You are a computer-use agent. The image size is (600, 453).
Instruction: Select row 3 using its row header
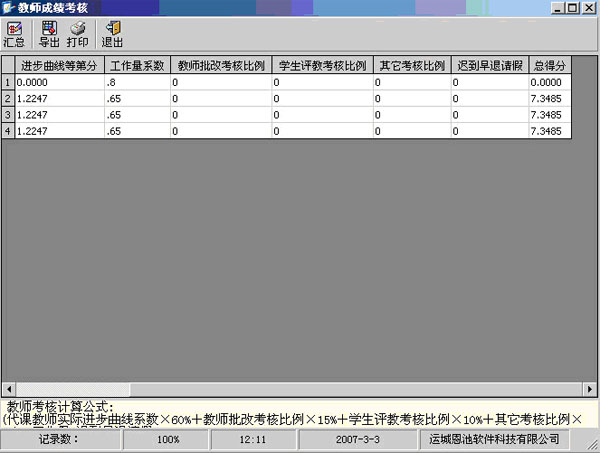(7, 115)
